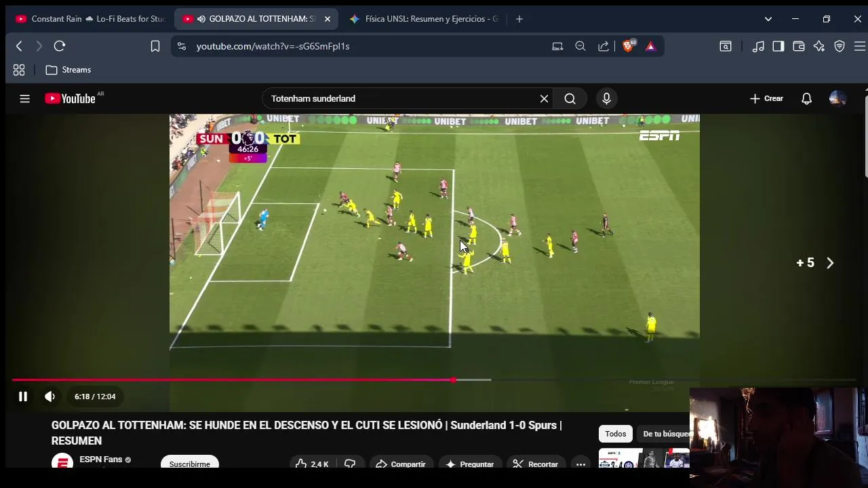Open the tab search icon in toolbar

[726, 46]
